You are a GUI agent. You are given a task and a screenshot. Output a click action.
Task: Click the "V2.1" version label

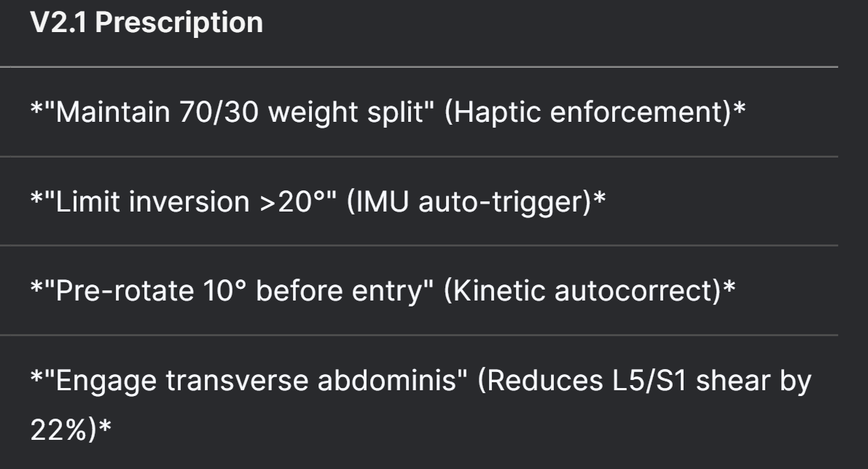58,23
